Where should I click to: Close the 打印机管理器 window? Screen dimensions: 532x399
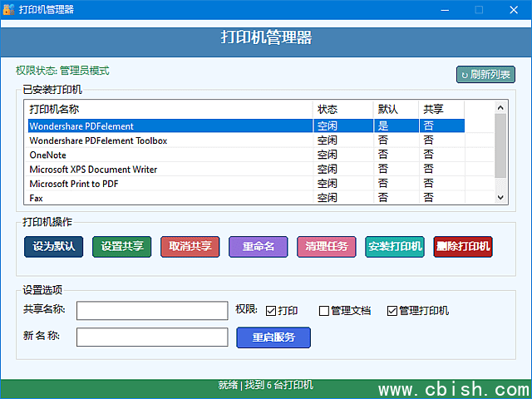point(514,10)
